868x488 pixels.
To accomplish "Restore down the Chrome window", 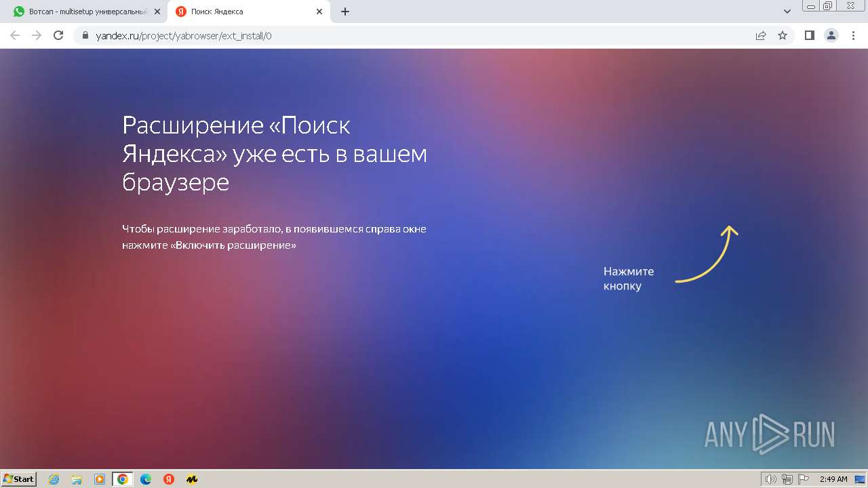I will point(828,6).
